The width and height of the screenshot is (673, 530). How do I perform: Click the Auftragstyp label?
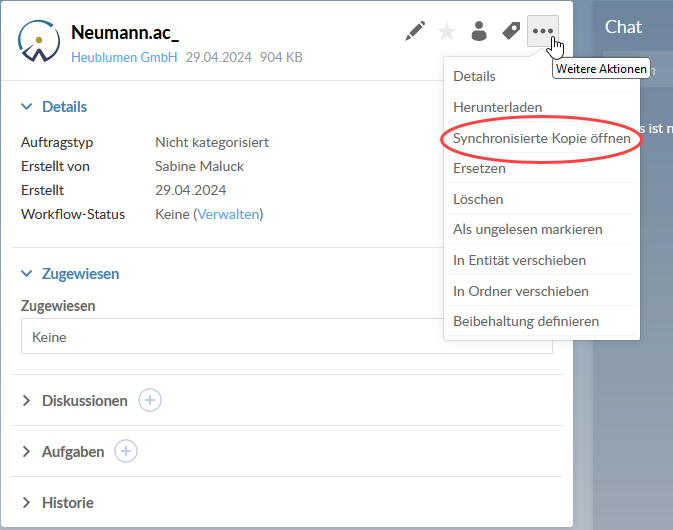57,142
